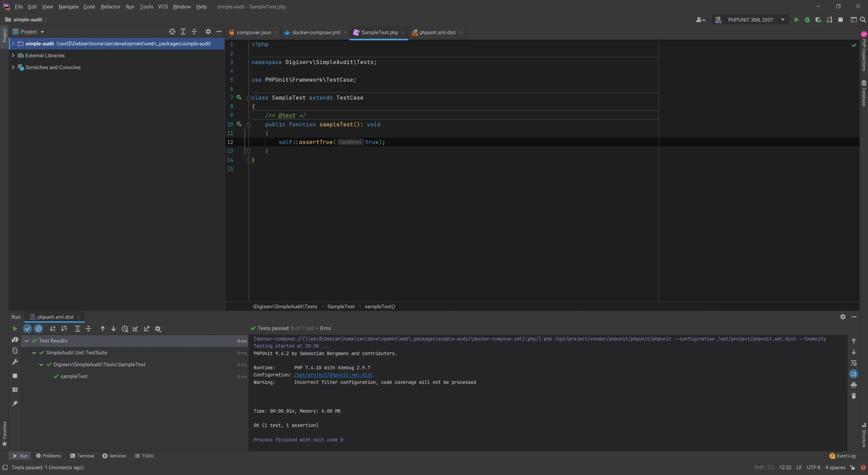Toggle Show Passed tests filter
868x475 pixels.
point(27,329)
